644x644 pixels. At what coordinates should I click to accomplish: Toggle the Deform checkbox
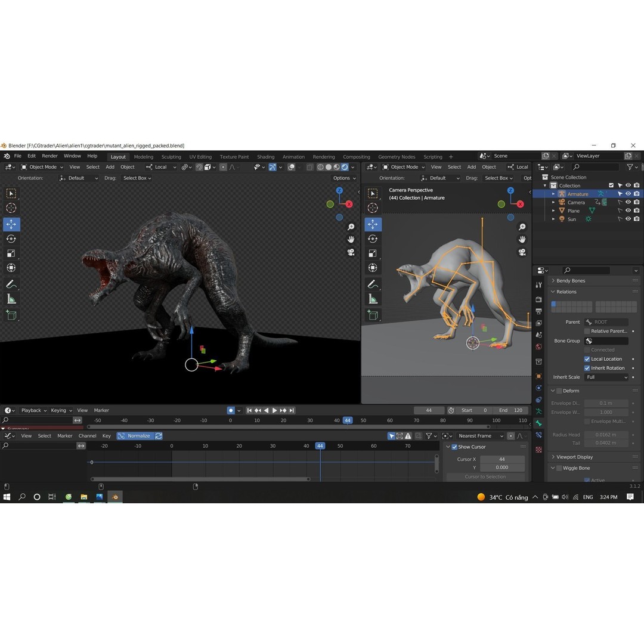[x=559, y=391]
